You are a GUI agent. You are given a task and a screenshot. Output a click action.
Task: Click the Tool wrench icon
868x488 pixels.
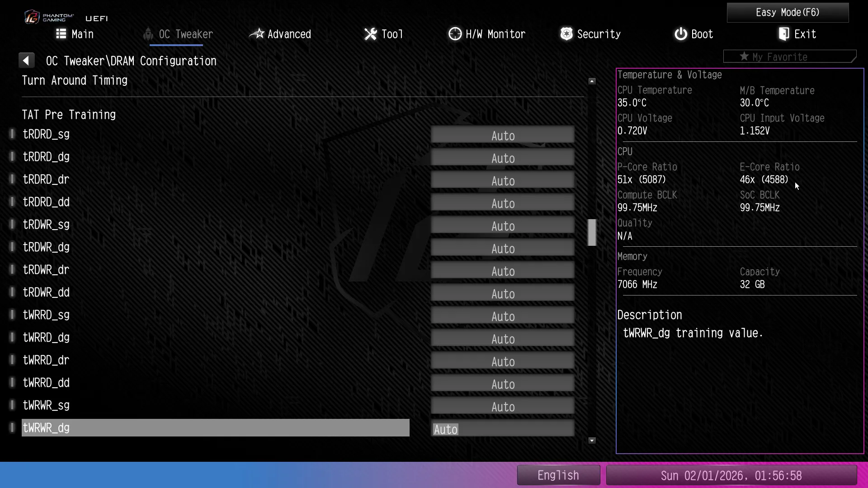(370, 34)
